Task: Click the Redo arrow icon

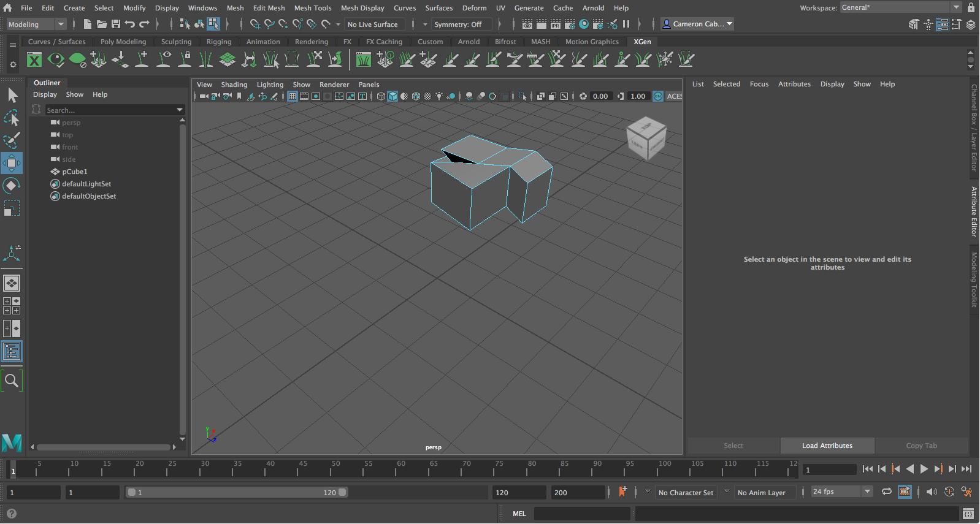Action: point(144,24)
